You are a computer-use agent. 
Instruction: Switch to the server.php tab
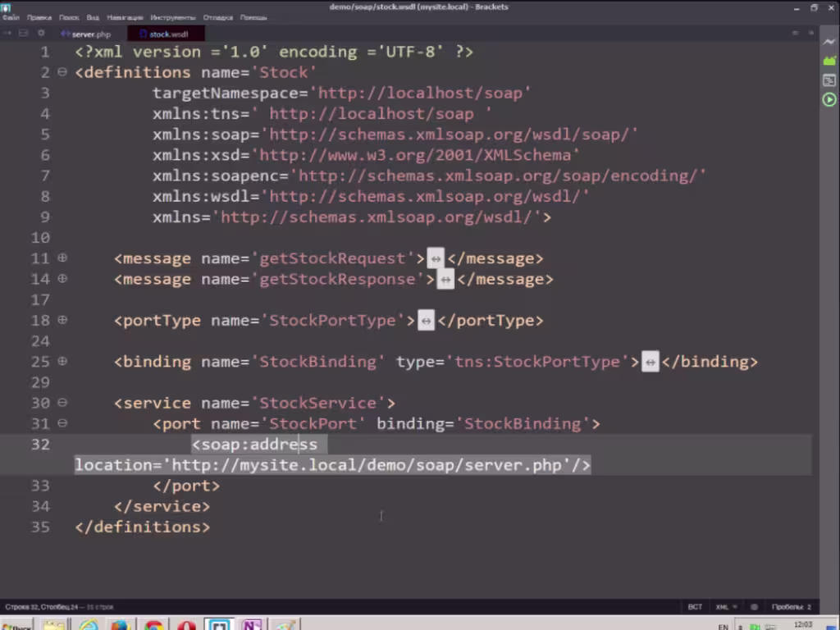point(90,34)
